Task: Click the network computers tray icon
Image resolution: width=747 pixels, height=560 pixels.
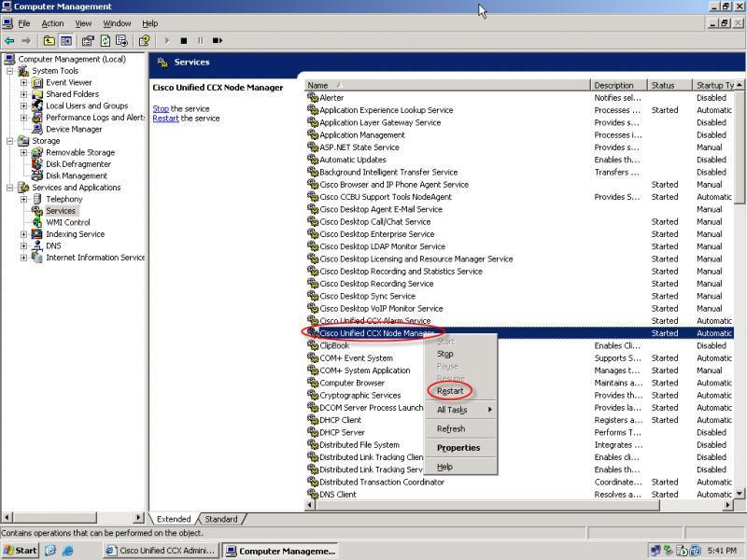Action: point(655,551)
